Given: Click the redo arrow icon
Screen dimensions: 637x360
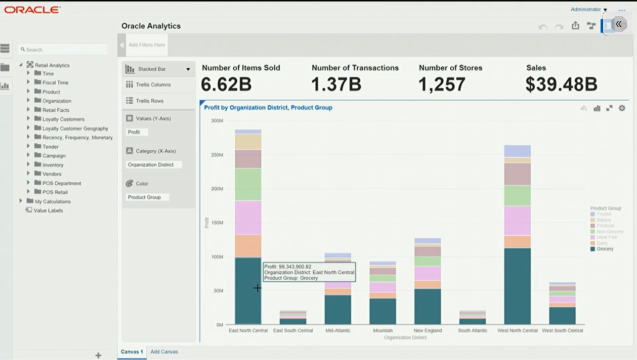Looking at the screenshot, I should (x=559, y=27).
